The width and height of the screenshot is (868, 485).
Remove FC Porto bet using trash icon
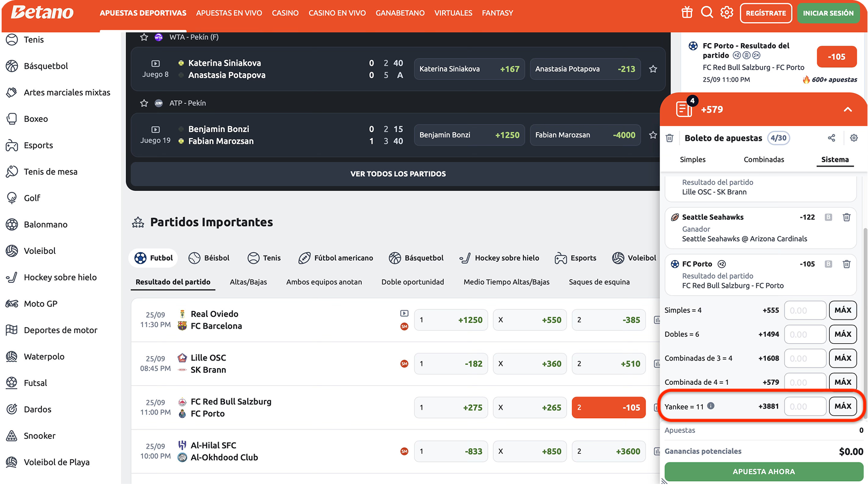pos(846,264)
